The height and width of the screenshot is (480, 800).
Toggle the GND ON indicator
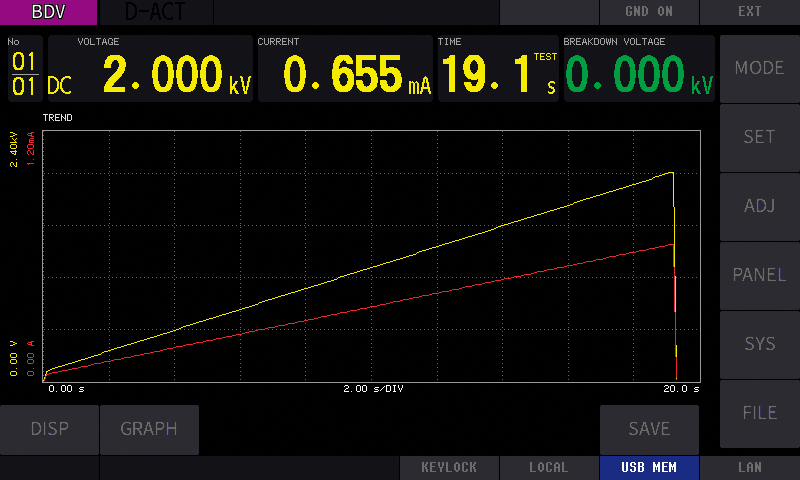pos(649,12)
